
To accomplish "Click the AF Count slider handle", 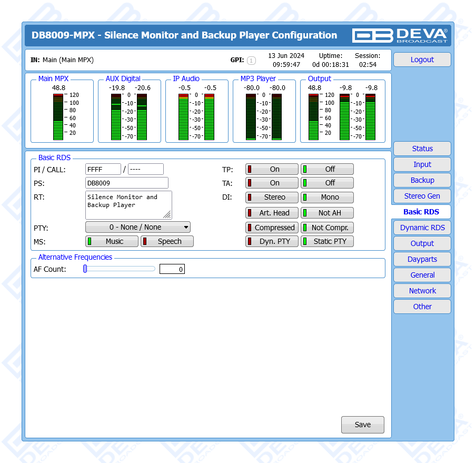I will (85, 269).
